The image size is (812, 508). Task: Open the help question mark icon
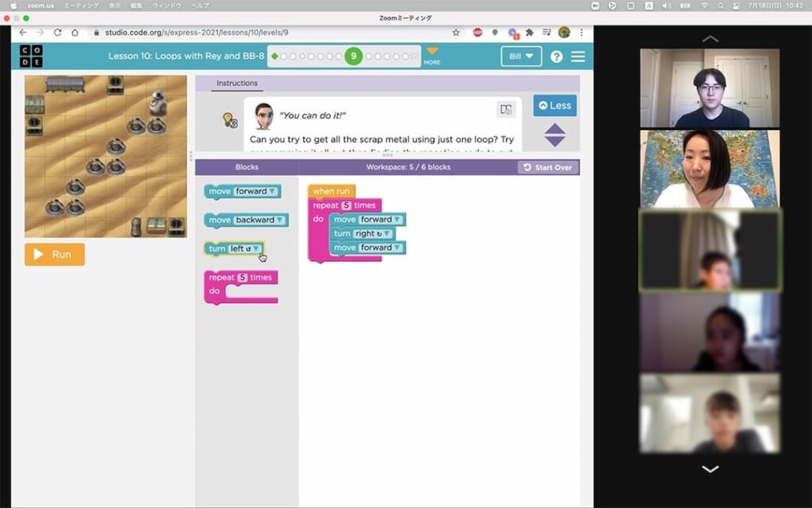tap(556, 56)
